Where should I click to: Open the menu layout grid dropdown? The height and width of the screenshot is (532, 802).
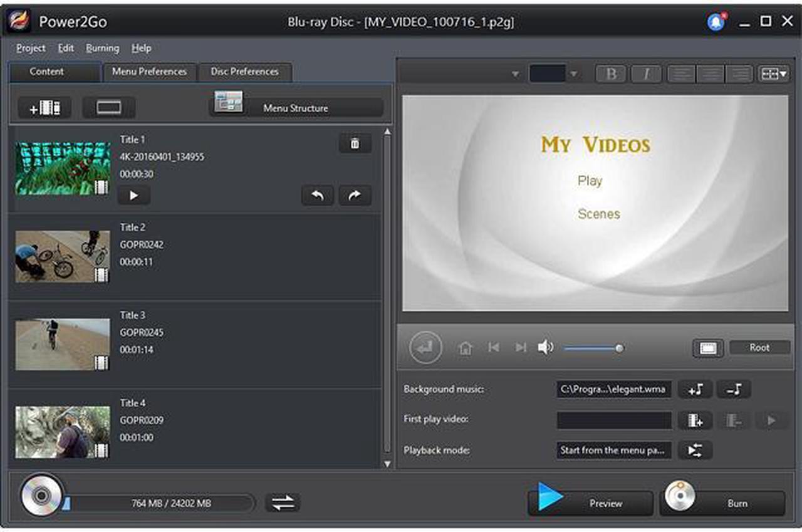point(774,74)
